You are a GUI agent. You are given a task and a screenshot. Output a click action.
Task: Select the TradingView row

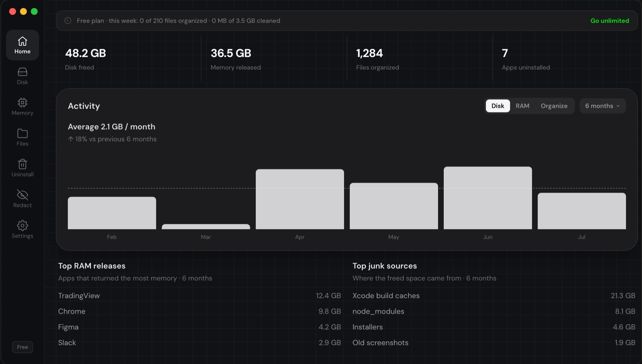(199, 296)
